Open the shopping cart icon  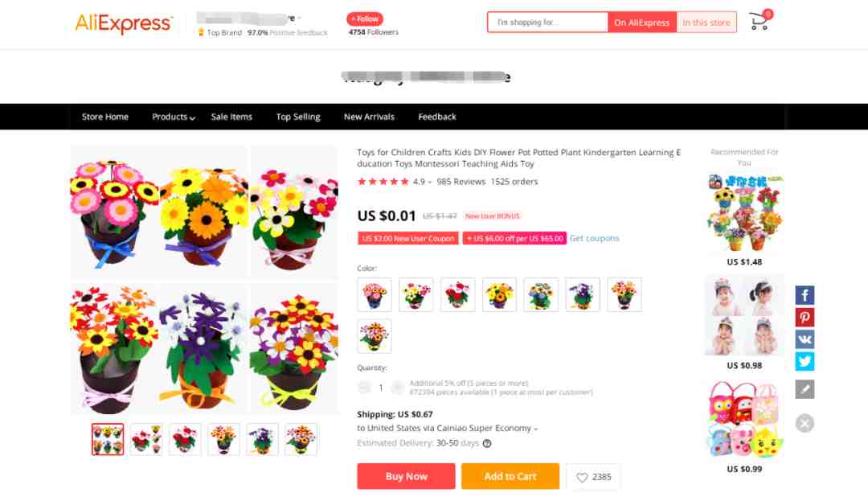[x=760, y=21]
